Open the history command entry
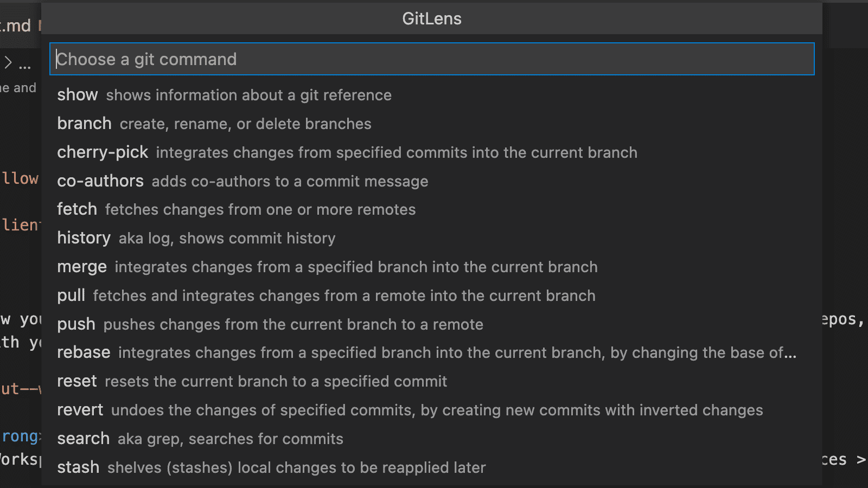The image size is (868, 488). point(432,238)
